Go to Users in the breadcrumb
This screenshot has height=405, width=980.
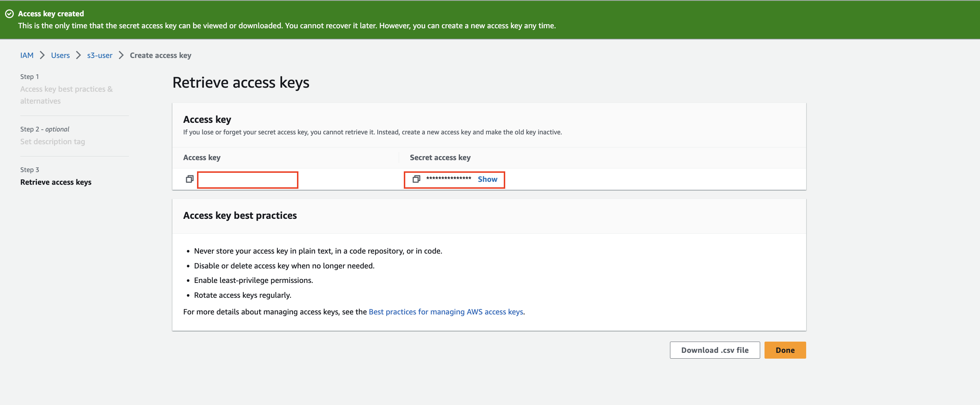[60, 55]
